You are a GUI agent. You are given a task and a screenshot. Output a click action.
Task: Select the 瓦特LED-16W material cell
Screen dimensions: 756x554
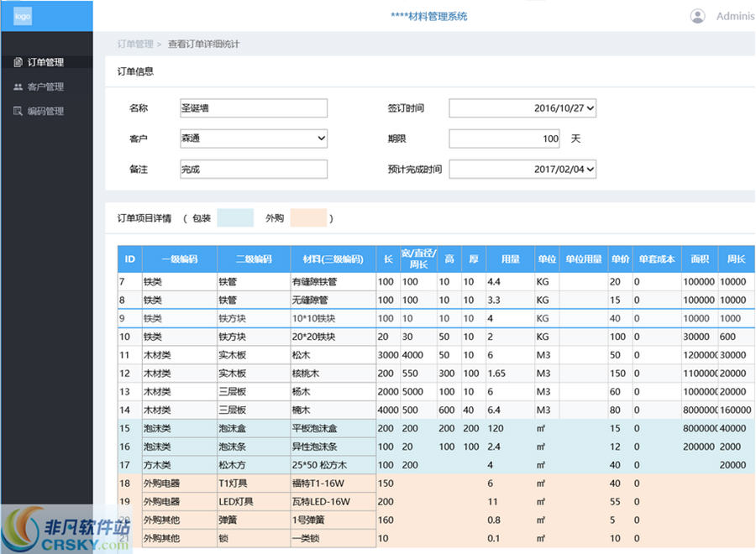(333, 501)
